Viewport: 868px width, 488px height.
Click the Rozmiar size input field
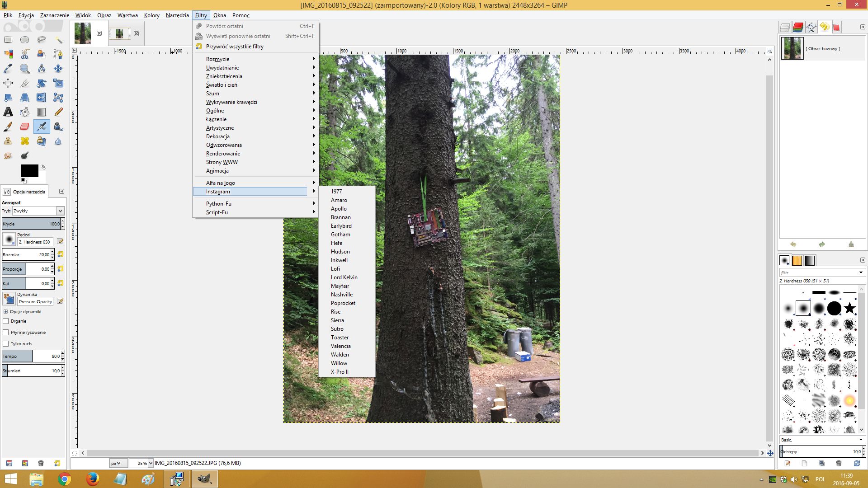tap(27, 254)
